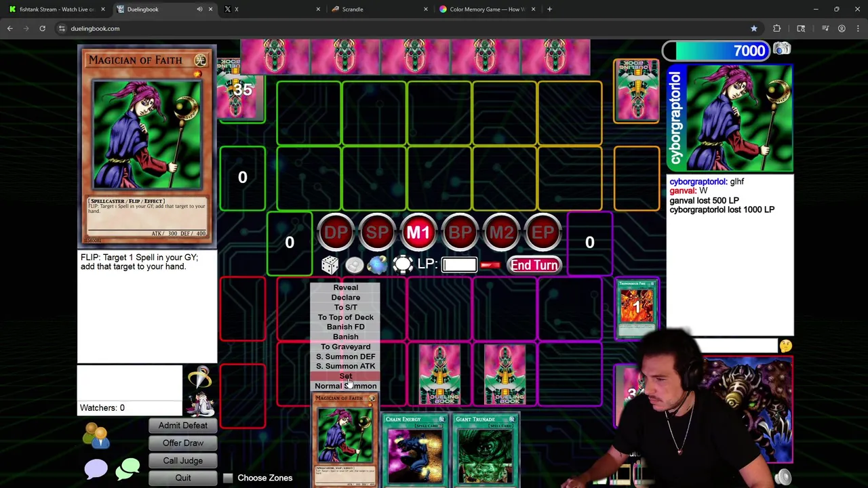Choose To S/T from card menu
868x488 pixels.
(345, 307)
